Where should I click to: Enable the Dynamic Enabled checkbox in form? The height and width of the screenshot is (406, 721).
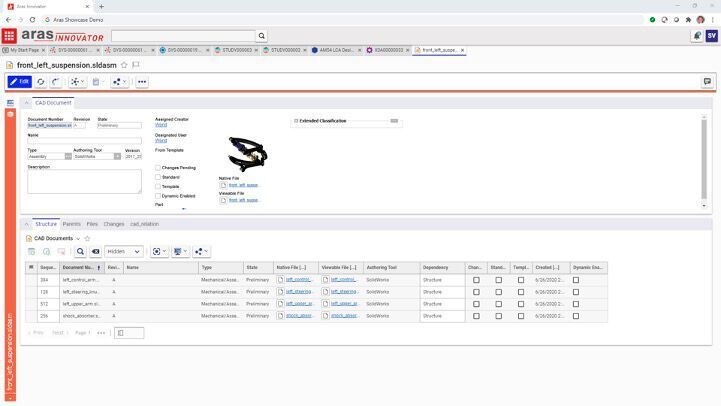point(158,195)
